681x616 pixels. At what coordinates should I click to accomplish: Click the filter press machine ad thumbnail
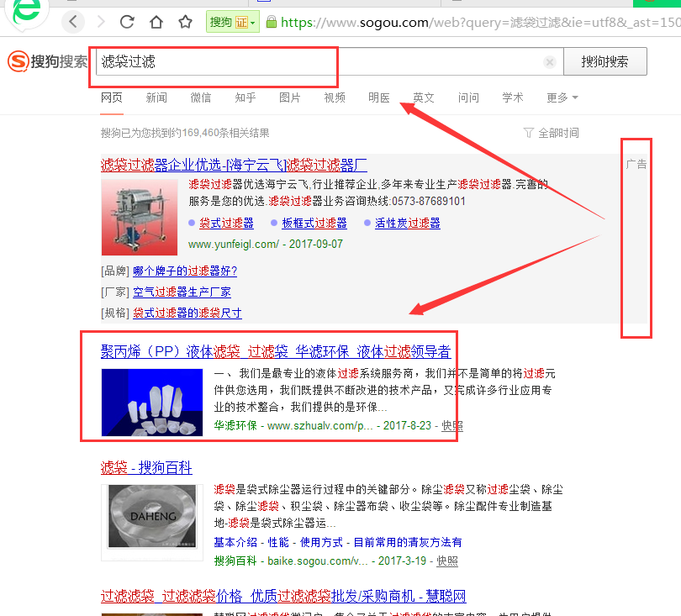(140, 216)
